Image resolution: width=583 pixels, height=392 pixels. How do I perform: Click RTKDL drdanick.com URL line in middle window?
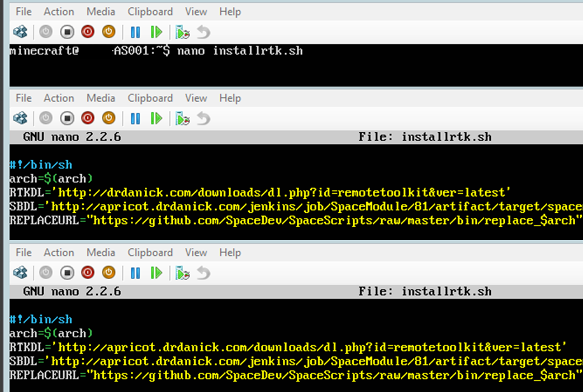[x=260, y=193]
